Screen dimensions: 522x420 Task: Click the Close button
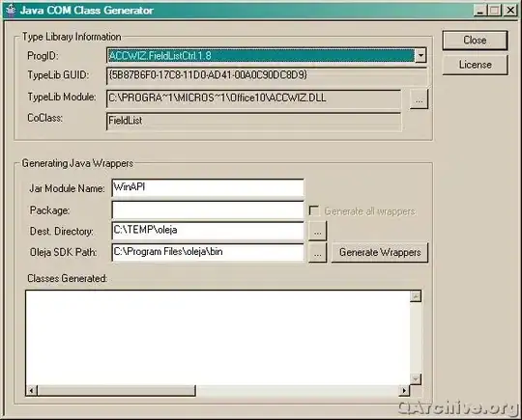[x=475, y=41]
